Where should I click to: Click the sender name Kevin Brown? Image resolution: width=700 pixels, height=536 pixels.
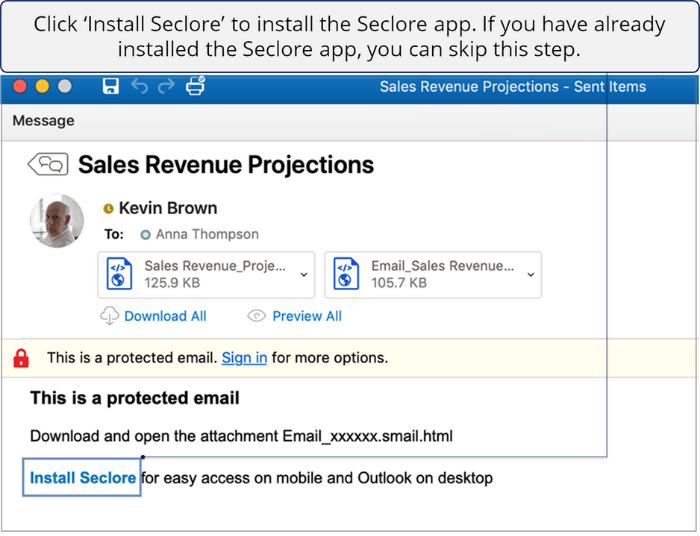[x=168, y=208]
